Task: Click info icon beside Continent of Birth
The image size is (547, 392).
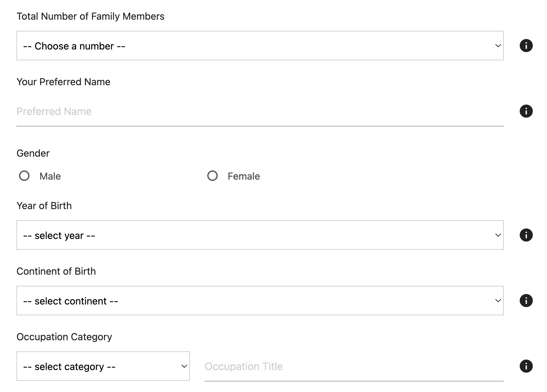Action: [x=526, y=301]
